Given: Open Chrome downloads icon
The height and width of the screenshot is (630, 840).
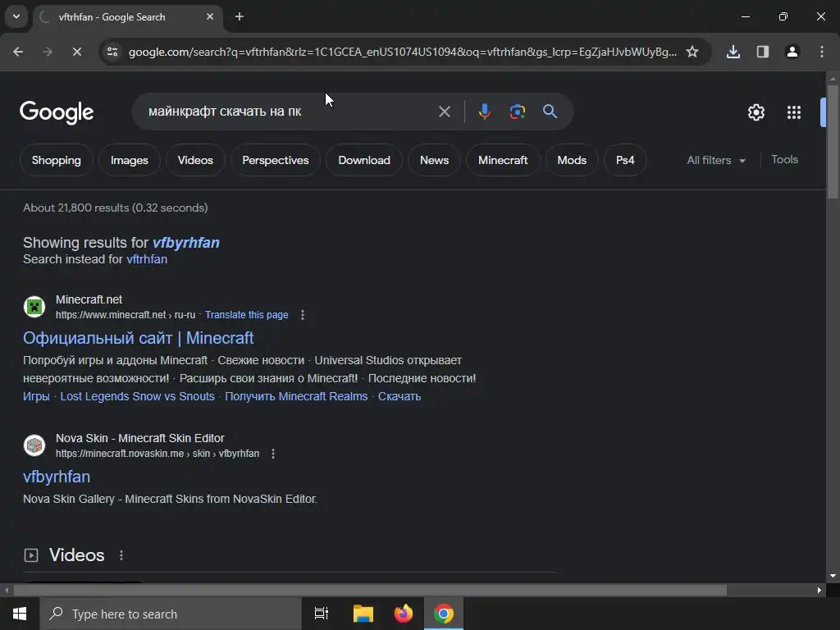Looking at the screenshot, I should coord(733,52).
